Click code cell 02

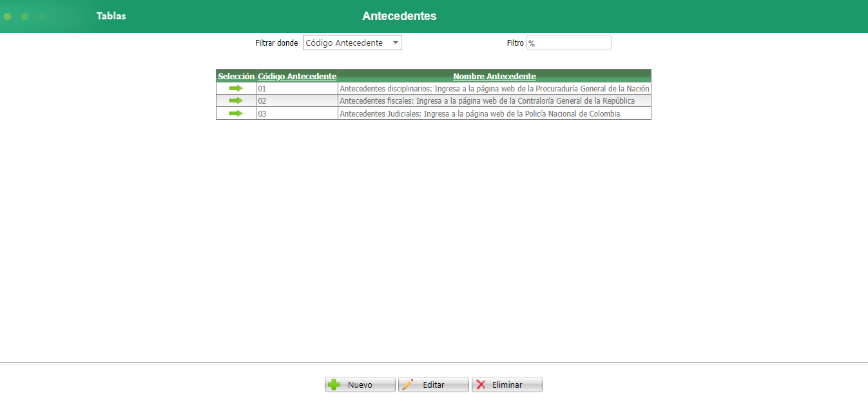click(297, 101)
